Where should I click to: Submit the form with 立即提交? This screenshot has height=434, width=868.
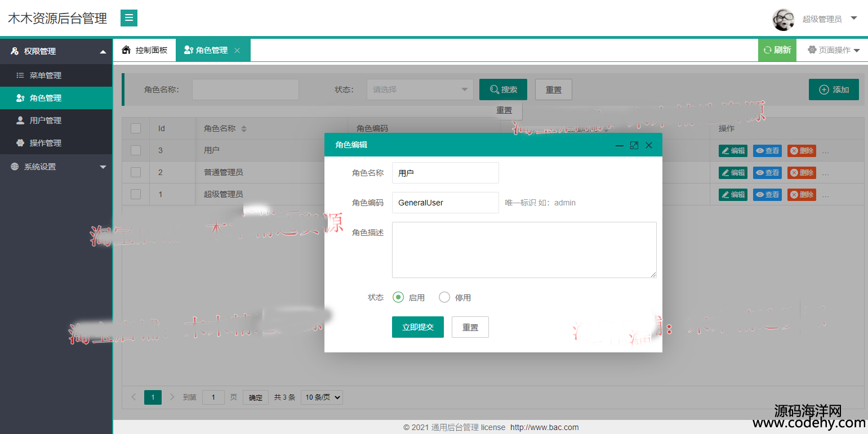pos(418,327)
